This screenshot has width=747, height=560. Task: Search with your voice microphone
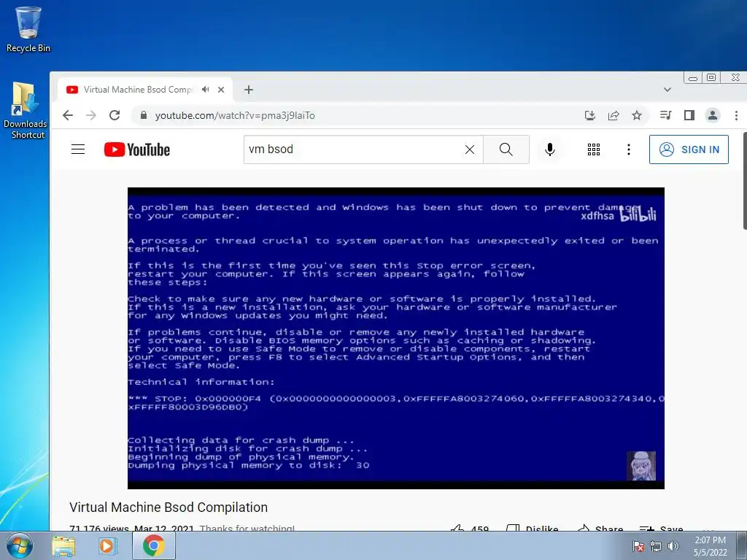(x=550, y=149)
